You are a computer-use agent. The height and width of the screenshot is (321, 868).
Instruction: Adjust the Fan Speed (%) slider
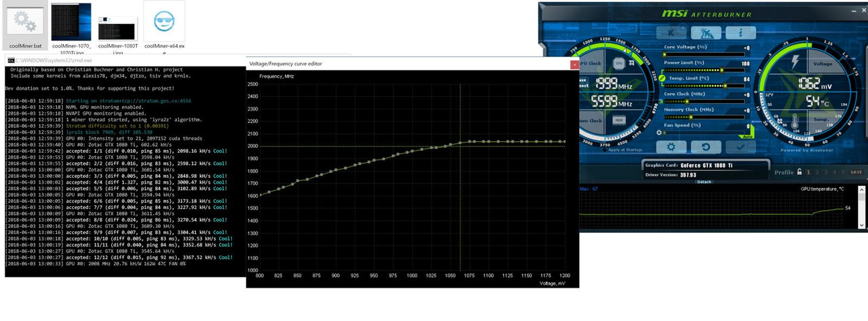704,132
